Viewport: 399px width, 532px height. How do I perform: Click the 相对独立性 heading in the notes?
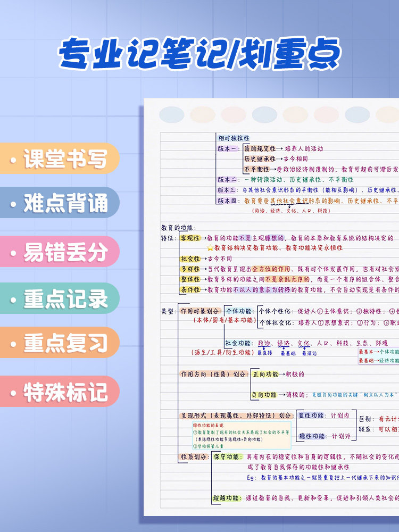[234, 138]
